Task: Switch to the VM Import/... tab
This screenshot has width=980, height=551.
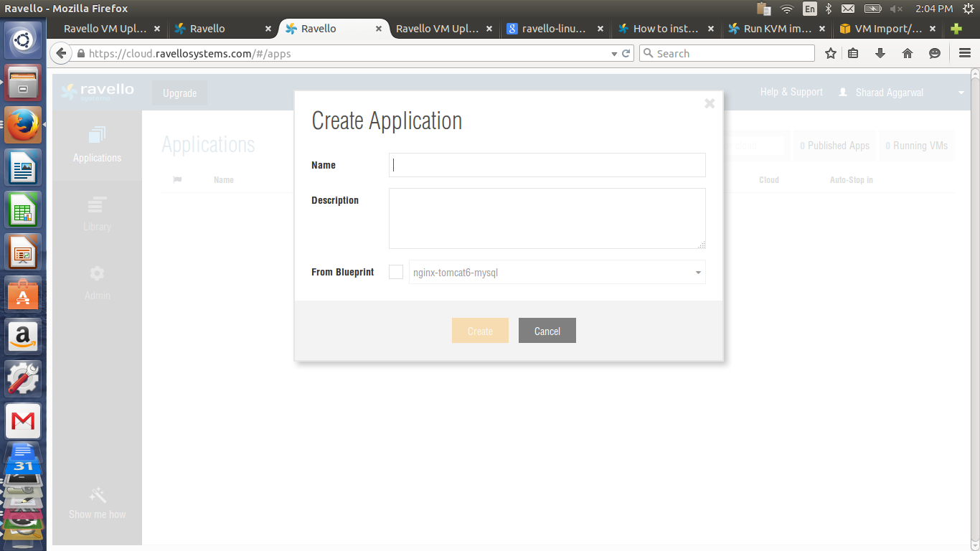Action: pyautogui.click(x=888, y=29)
